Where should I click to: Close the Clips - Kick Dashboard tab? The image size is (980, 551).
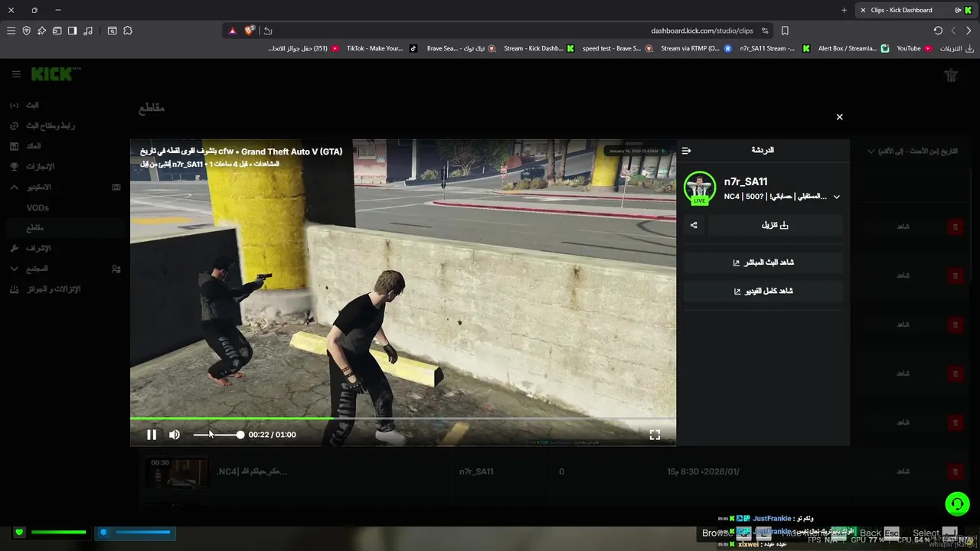[x=863, y=10]
